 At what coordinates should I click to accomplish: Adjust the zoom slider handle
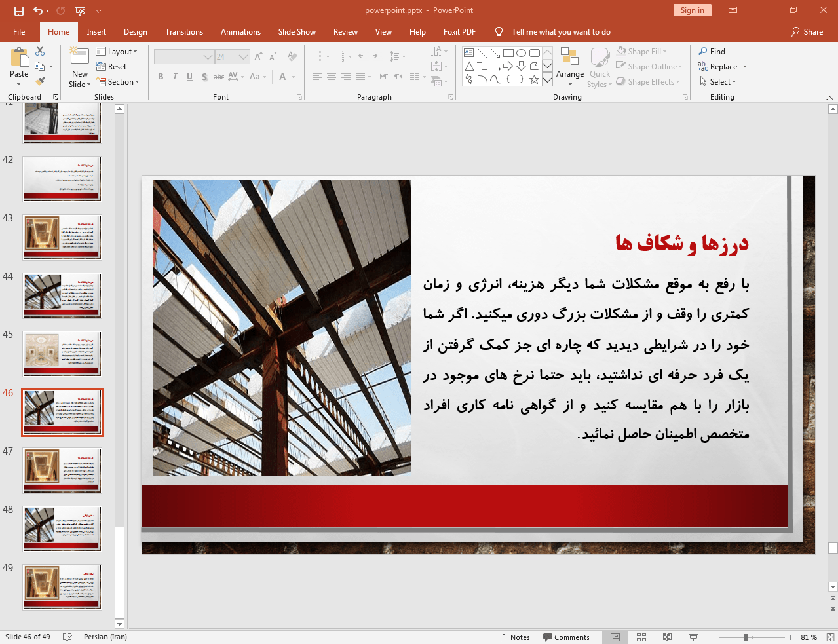tap(746, 637)
